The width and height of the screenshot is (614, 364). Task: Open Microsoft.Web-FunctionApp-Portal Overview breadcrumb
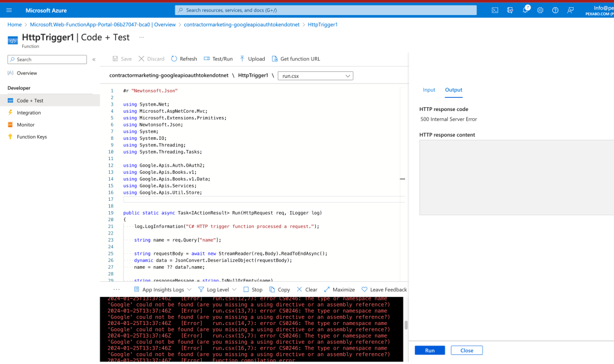click(103, 25)
